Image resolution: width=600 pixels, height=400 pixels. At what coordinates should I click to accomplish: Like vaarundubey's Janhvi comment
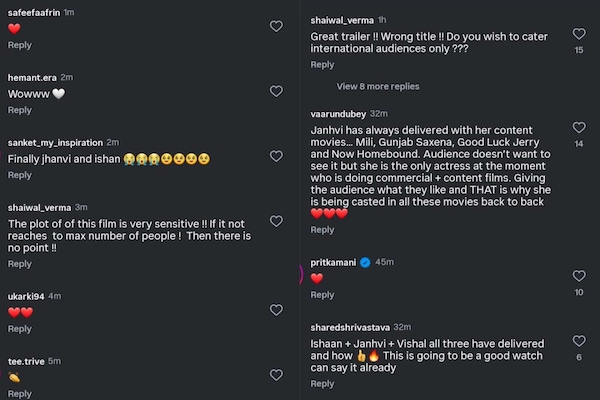coord(579,128)
